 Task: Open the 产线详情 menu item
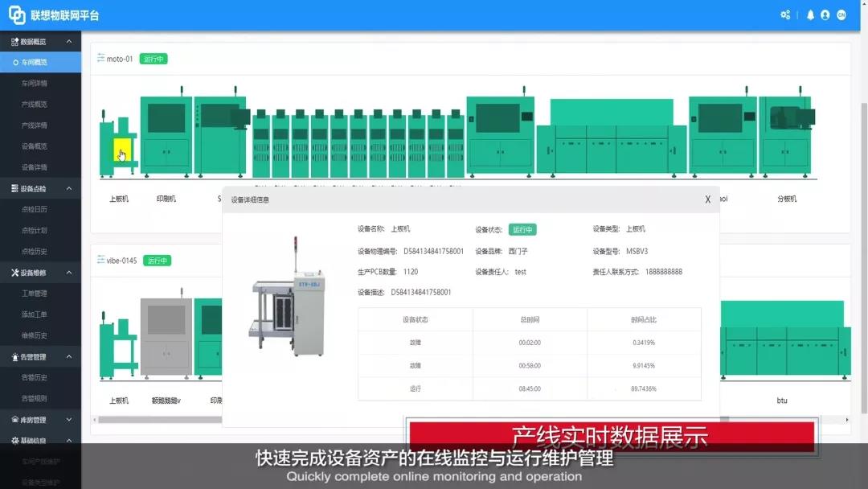click(35, 125)
